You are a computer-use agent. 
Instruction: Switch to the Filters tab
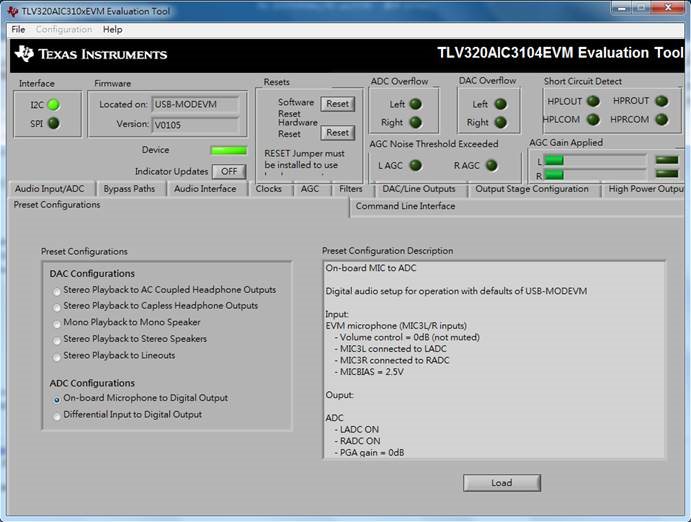(x=351, y=189)
